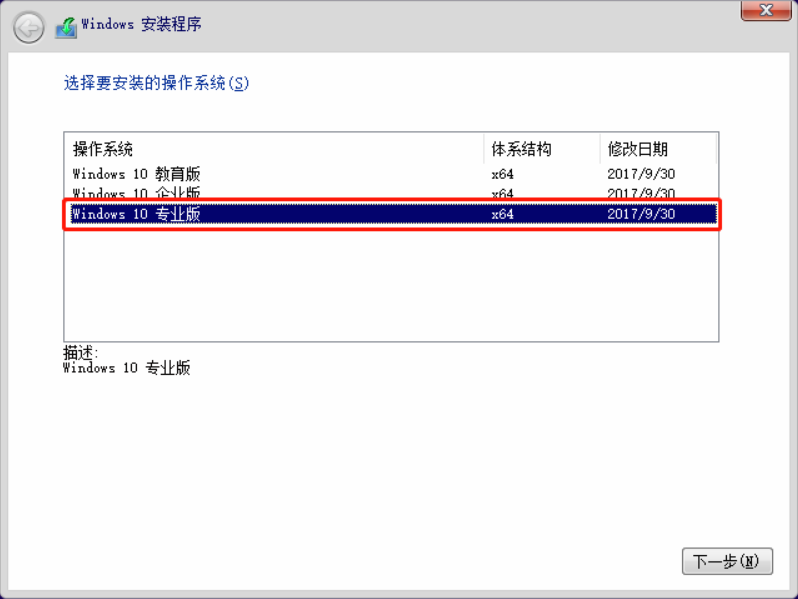Close the Windows setup window
Viewport: 798px width, 599px height.
(766, 10)
